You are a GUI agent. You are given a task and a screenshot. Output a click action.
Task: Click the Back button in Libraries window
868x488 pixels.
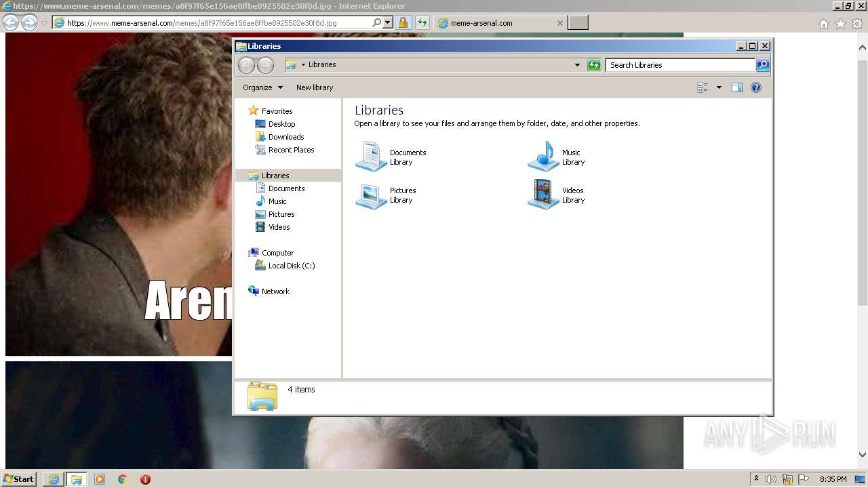pos(246,65)
